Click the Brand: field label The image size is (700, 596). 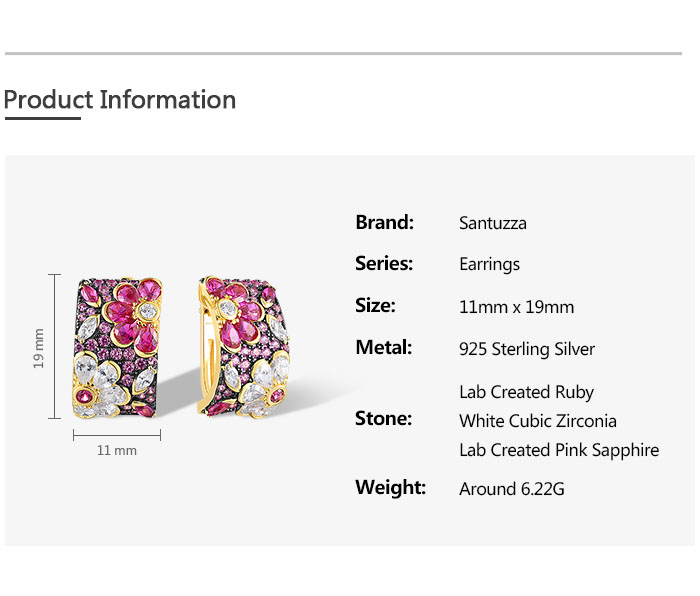click(384, 222)
